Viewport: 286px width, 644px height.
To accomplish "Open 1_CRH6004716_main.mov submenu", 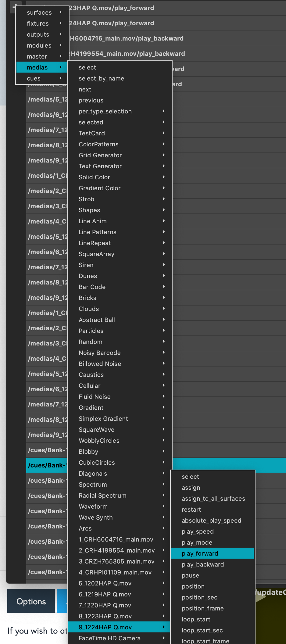I will (x=120, y=539).
